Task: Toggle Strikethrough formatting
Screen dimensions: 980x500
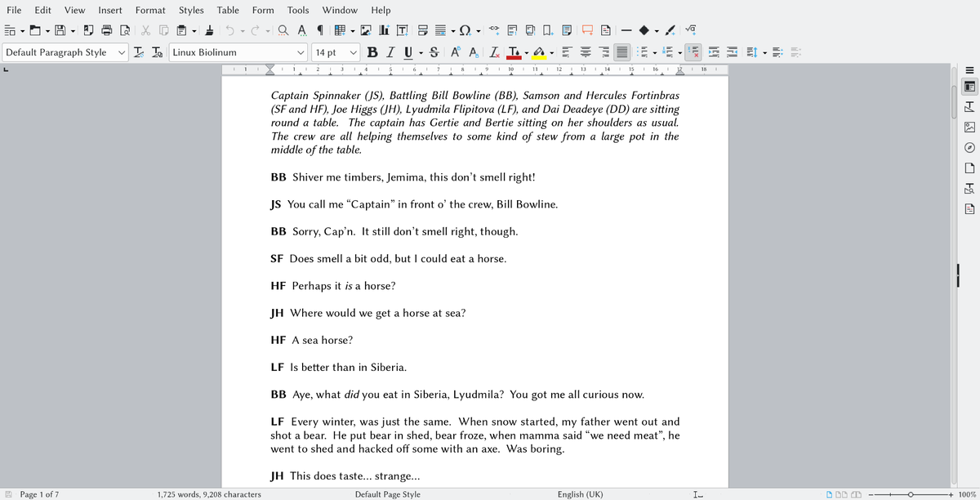Action: [x=434, y=52]
